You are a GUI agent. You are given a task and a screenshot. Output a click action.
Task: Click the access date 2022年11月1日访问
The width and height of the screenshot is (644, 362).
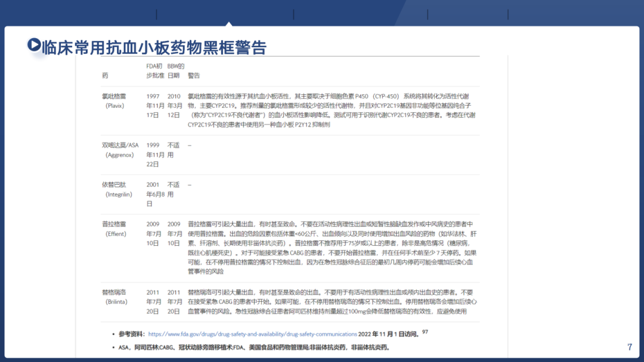click(389, 334)
